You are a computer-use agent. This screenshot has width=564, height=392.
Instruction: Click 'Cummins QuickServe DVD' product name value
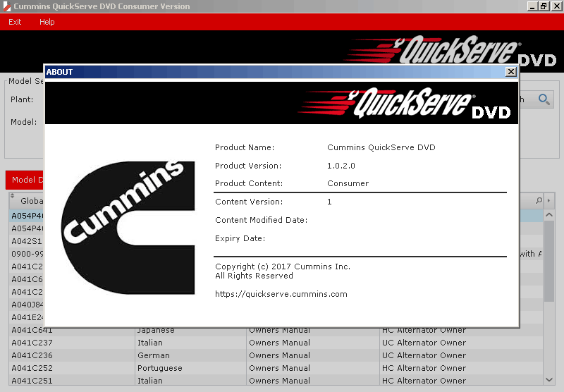click(381, 147)
